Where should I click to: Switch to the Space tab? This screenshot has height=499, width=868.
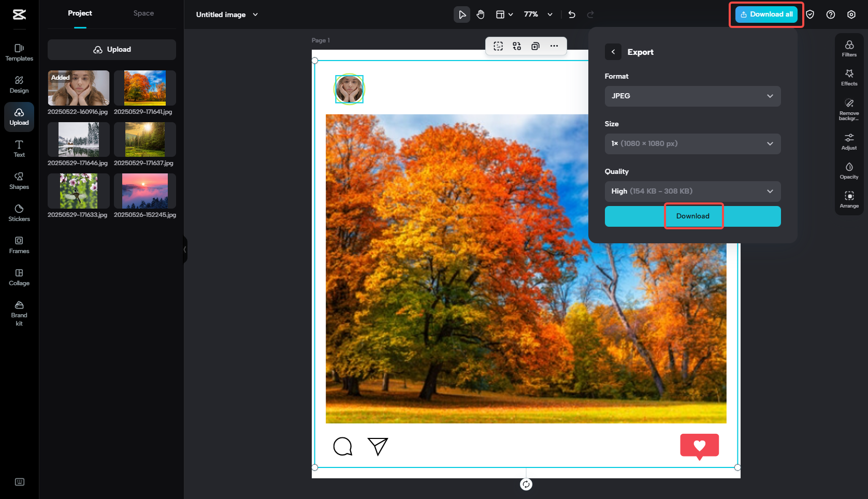pyautogui.click(x=143, y=13)
